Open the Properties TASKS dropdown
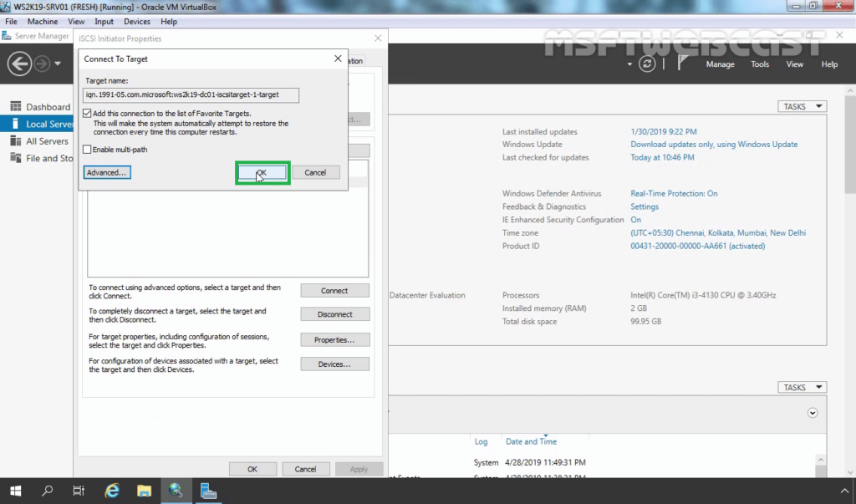 click(802, 106)
